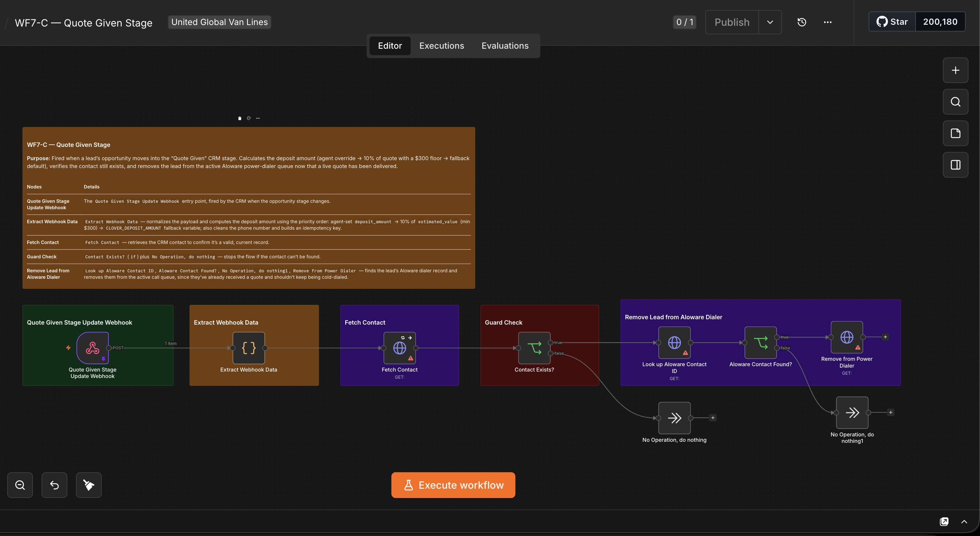This screenshot has height=536, width=980.
Task: Click the false output of Aloware Contact Found?
Action: pos(777,348)
